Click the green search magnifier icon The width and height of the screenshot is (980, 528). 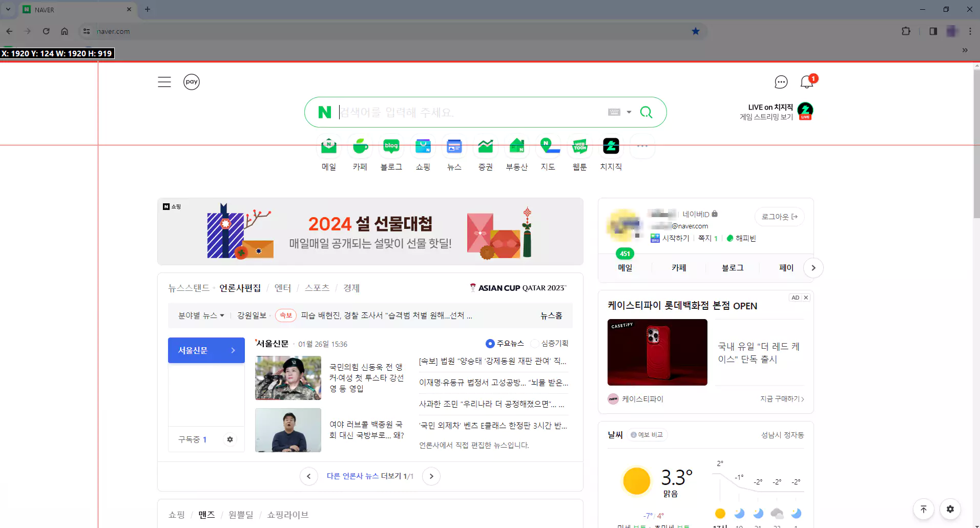pos(647,112)
